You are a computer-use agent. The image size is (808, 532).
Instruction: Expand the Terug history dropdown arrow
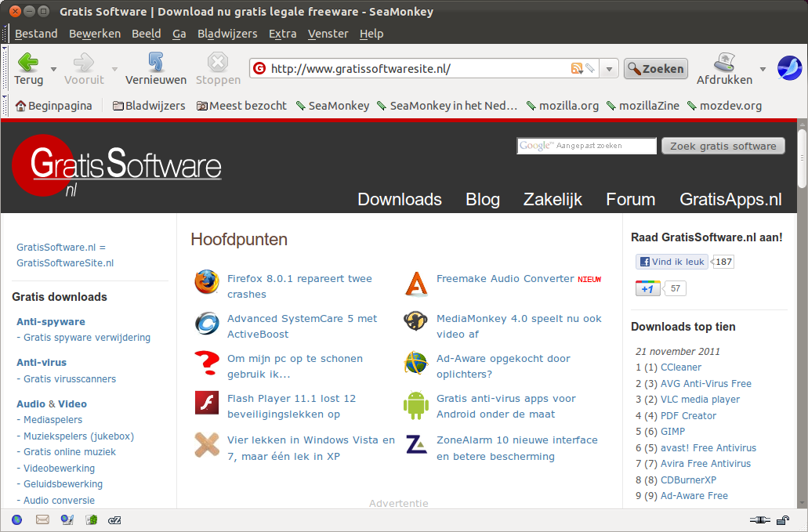(53, 69)
